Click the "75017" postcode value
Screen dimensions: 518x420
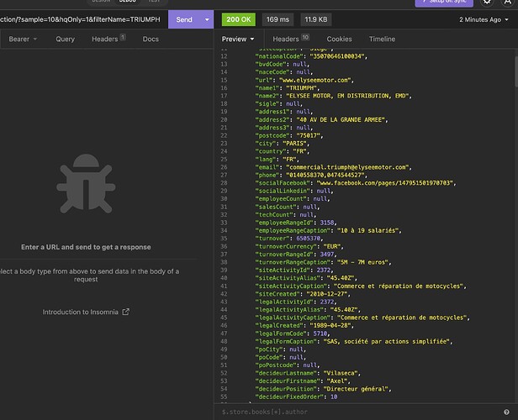click(x=309, y=135)
